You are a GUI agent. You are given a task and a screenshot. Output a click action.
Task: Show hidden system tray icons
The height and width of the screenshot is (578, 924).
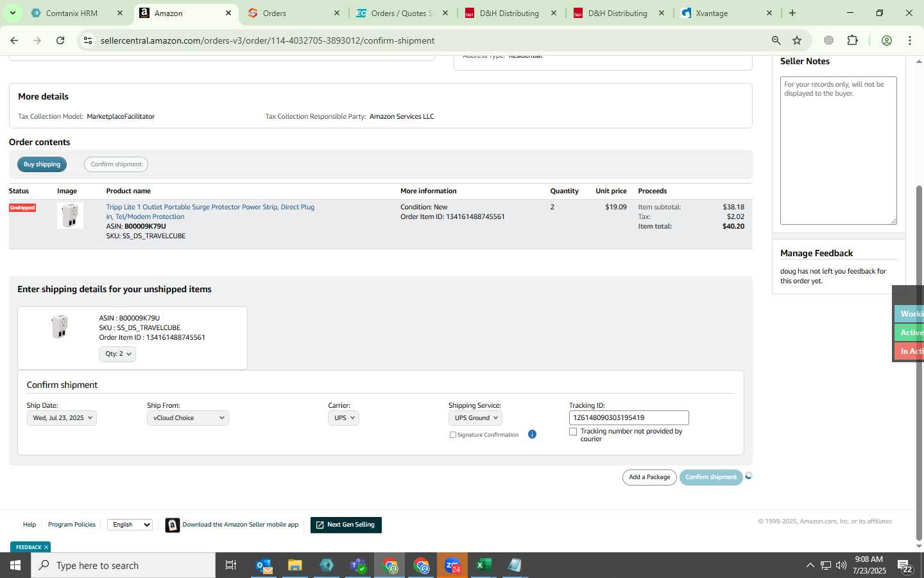tap(810, 565)
